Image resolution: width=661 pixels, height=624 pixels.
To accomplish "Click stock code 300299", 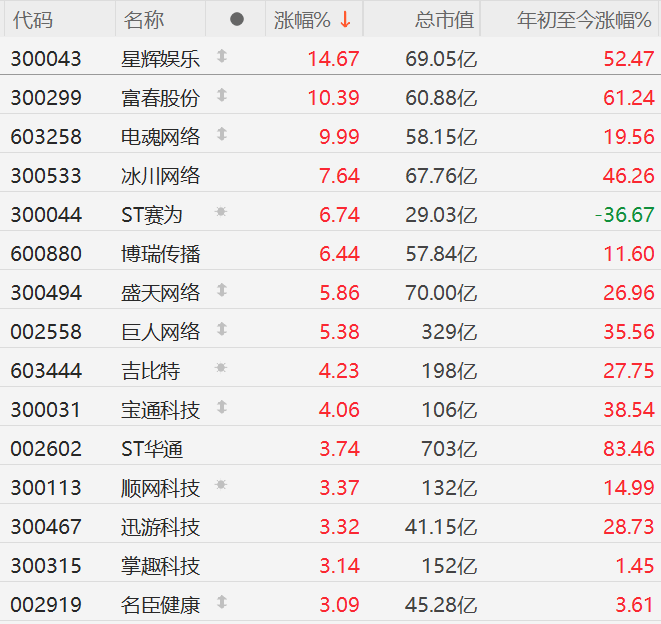I will click(x=46, y=98).
